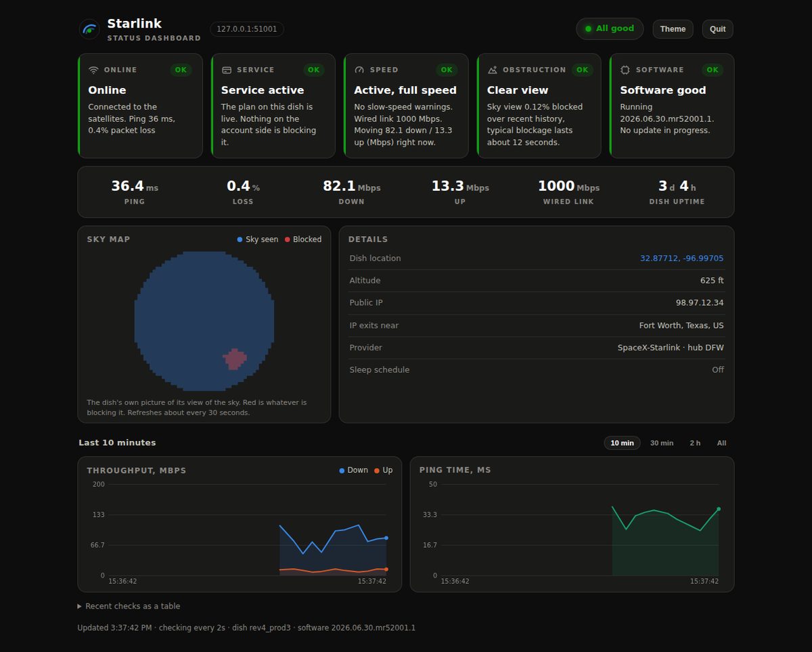Click OK badge on Obstruction card
This screenshot has height=652, width=812.
582,70
